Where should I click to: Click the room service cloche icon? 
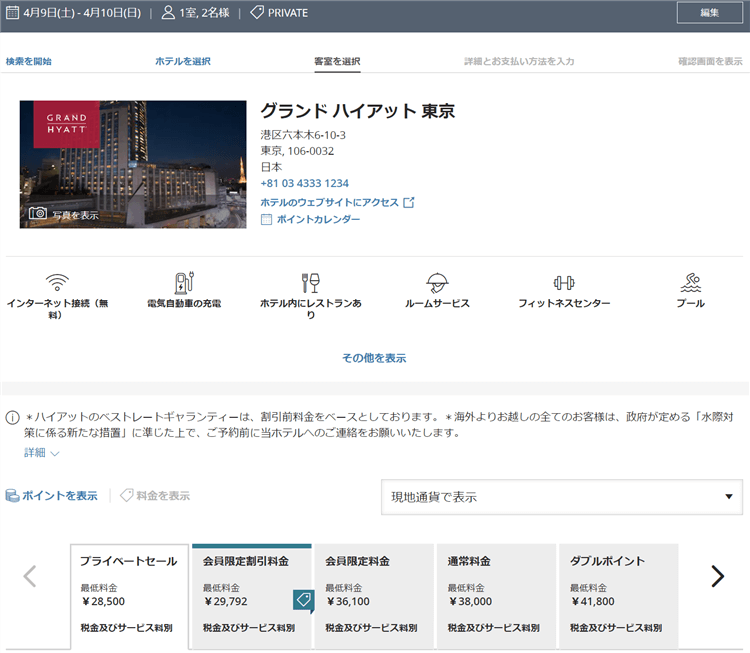pyautogui.click(x=437, y=282)
